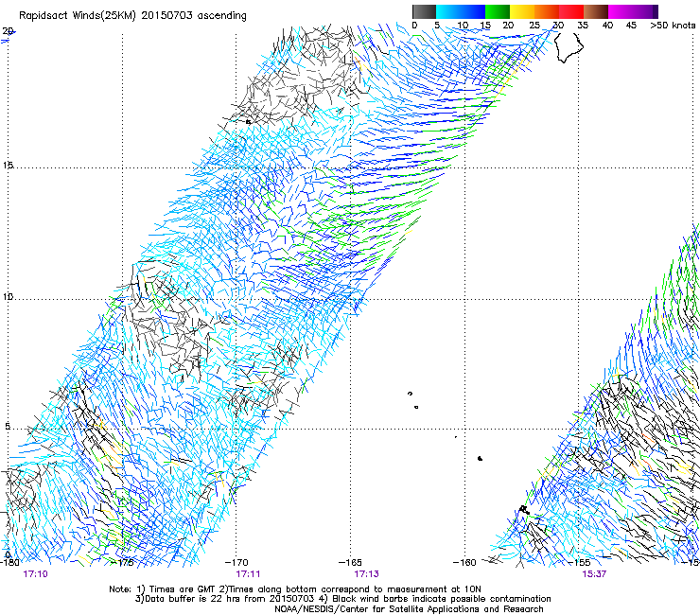Click the longitude label '-165'

tap(350, 563)
